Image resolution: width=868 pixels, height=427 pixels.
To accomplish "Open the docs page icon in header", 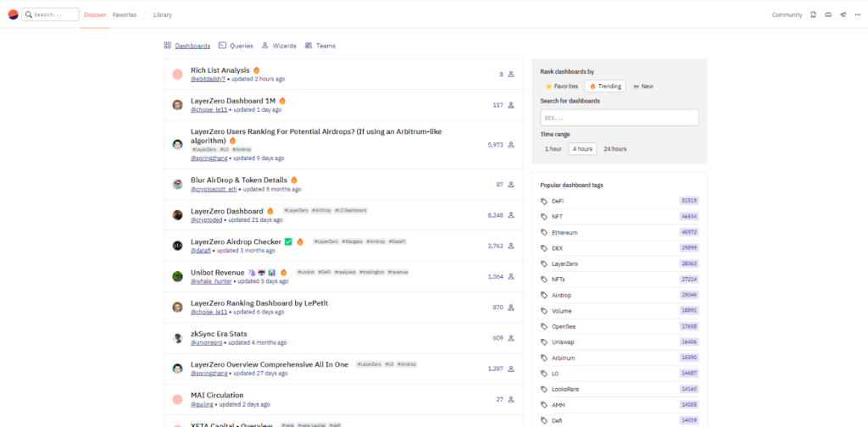I will tap(814, 14).
